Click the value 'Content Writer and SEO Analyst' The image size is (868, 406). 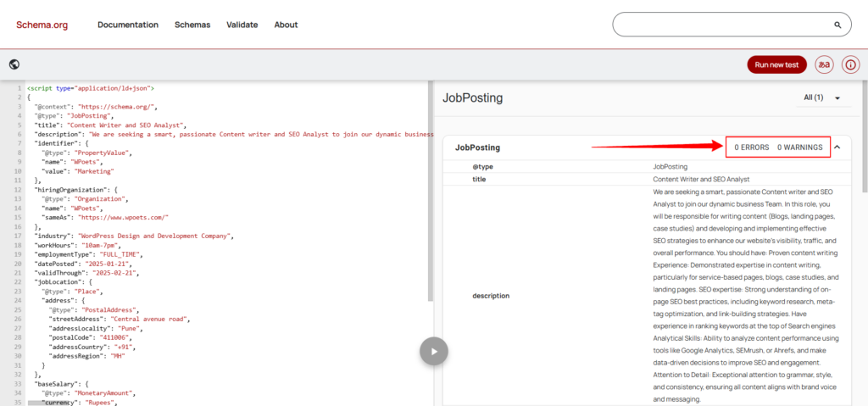pos(701,180)
